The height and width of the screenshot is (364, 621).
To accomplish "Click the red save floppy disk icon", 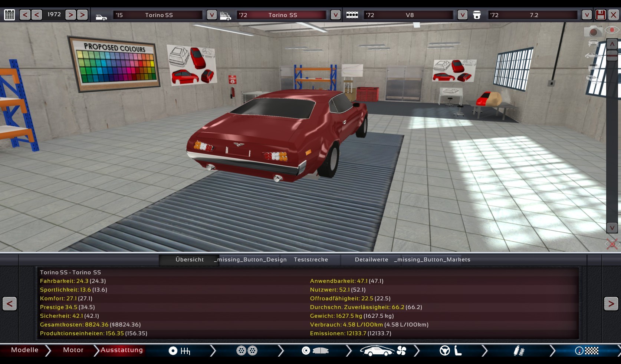I will pos(600,15).
